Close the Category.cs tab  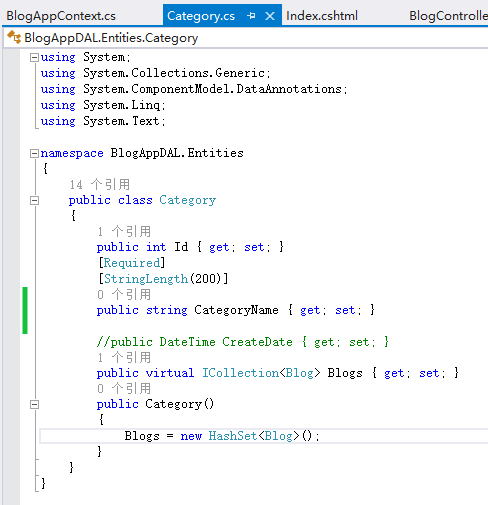tap(270, 16)
